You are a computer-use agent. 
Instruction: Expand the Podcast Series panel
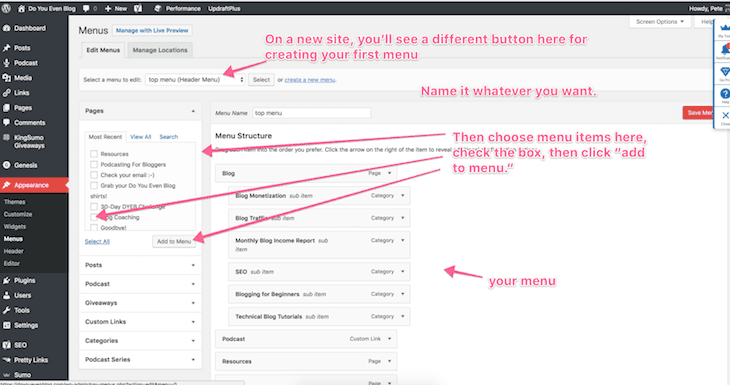pyautogui.click(x=140, y=359)
